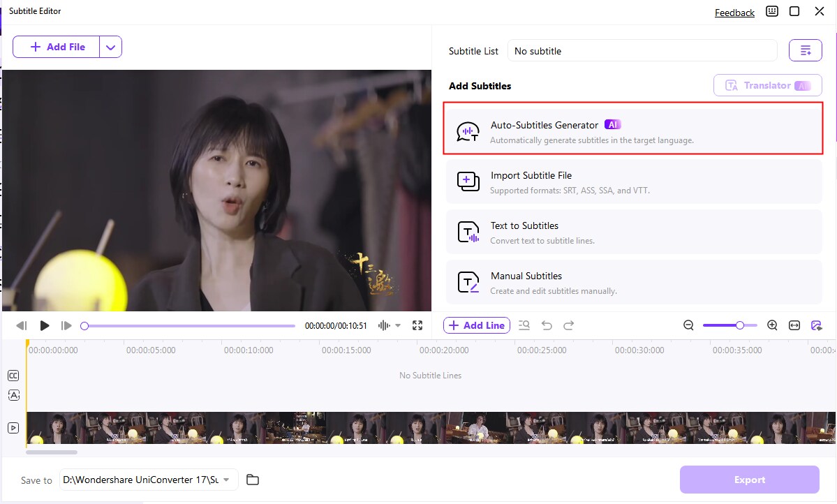The height and width of the screenshot is (504, 837).
Task: Expand the Add File dropdown arrow
Action: pyautogui.click(x=111, y=47)
